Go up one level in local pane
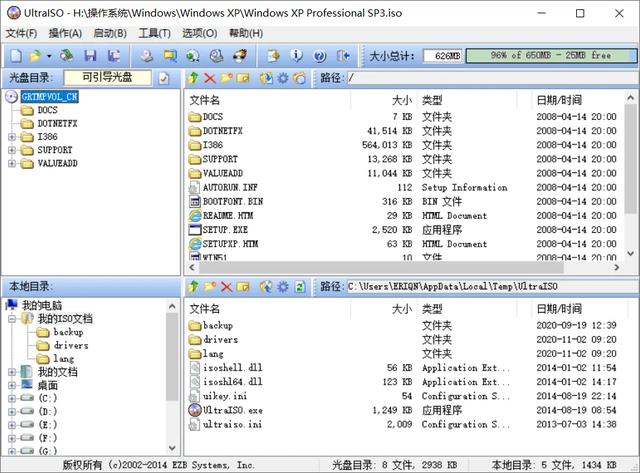Image resolution: width=640 pixels, height=473 pixels. tap(193, 286)
